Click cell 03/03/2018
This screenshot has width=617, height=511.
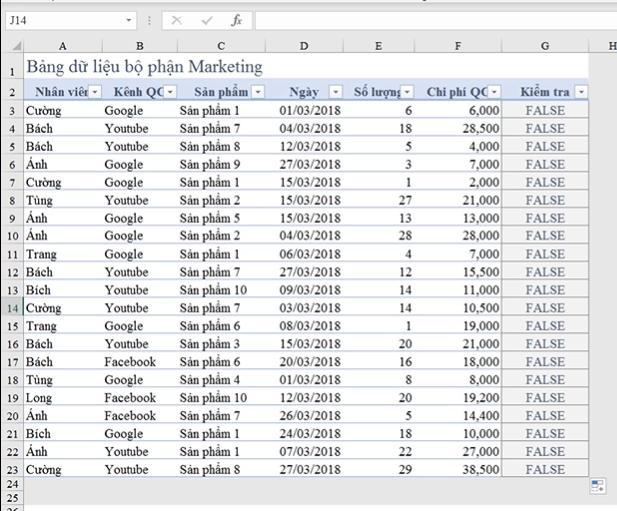(x=304, y=308)
